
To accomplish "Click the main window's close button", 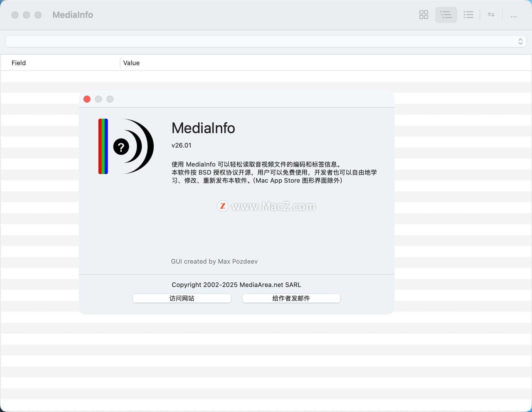I will [x=15, y=15].
